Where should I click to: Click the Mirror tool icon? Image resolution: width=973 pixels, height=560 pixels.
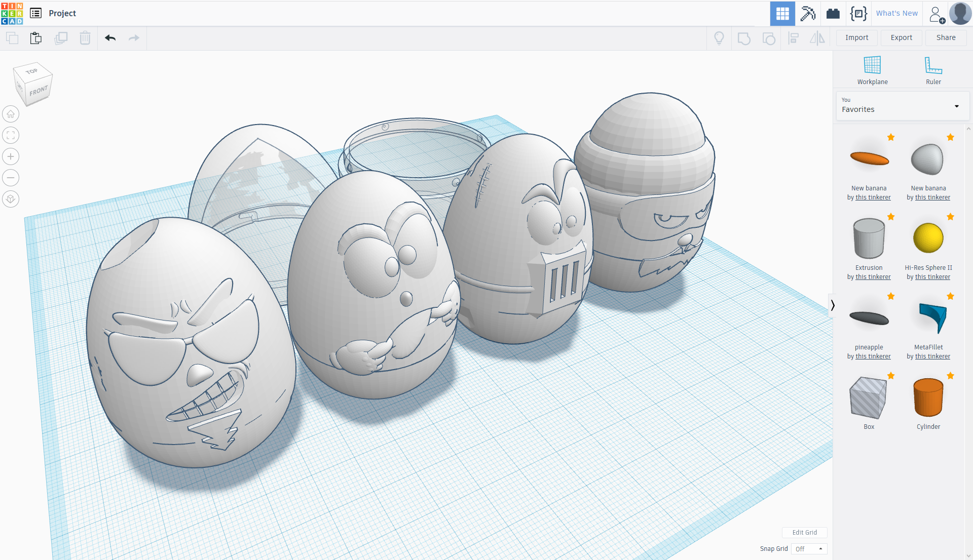(x=817, y=38)
